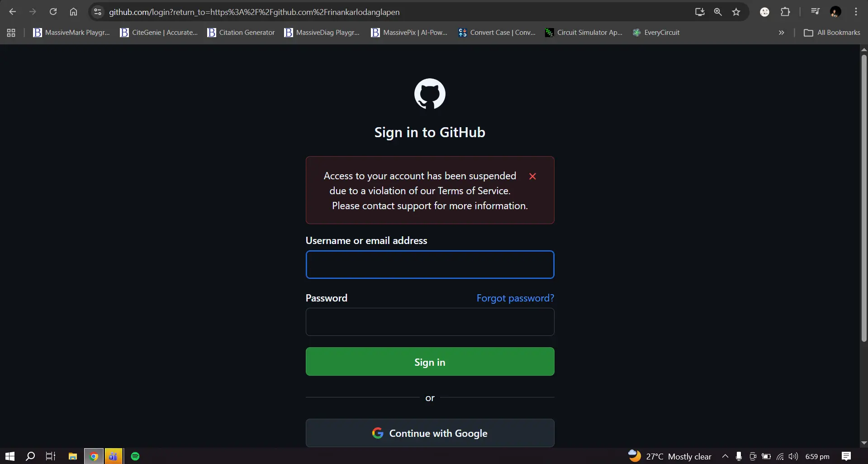Click the GitHub Octocat logo
This screenshot has height=464, width=868.
pyautogui.click(x=430, y=94)
